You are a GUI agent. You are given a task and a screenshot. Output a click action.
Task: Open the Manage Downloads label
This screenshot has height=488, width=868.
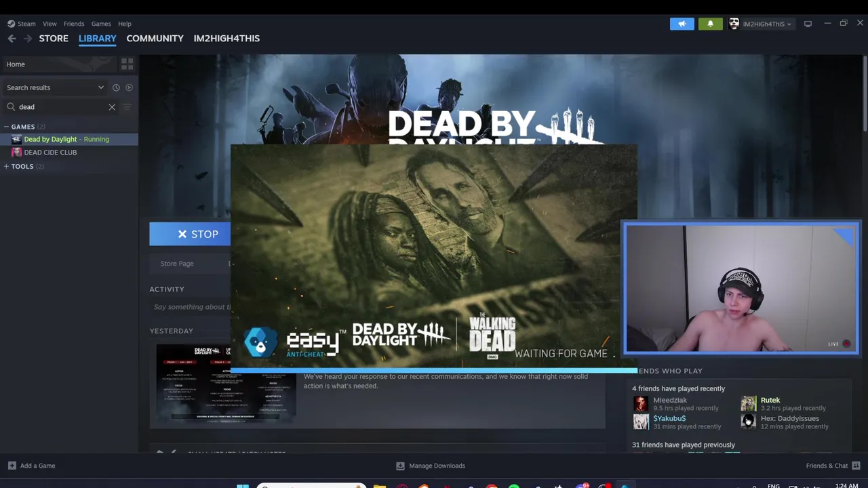437,466
